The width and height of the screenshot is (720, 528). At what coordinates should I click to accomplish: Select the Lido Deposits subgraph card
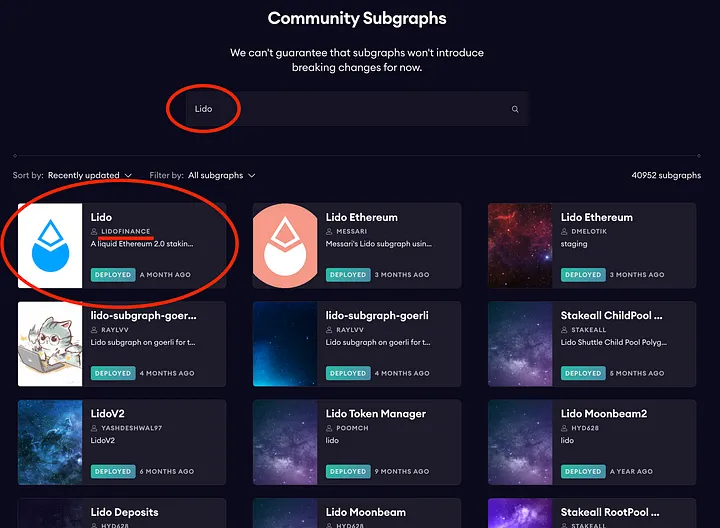pos(124,512)
